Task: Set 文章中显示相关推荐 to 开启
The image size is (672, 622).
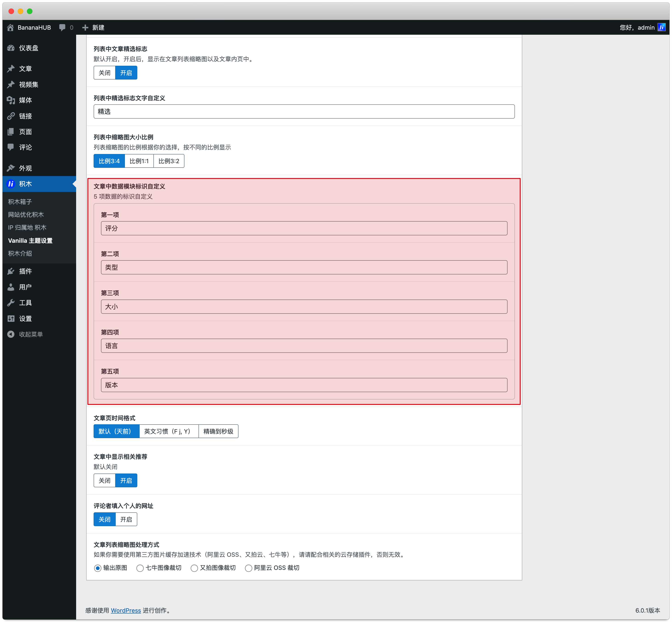Action: pyautogui.click(x=126, y=480)
